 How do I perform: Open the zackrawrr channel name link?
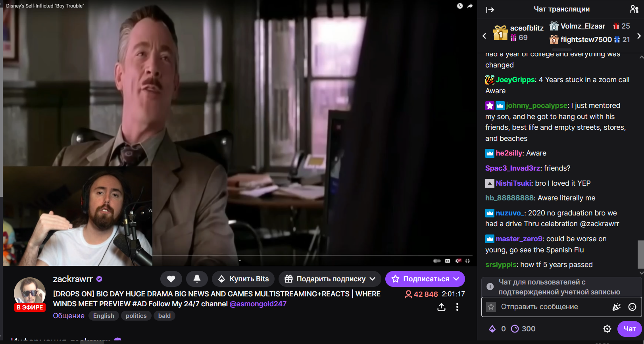coord(73,279)
